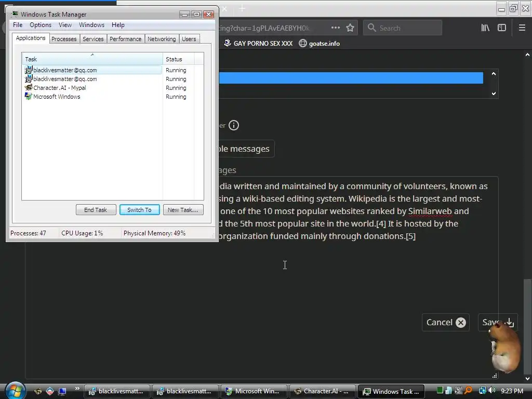Click the X icon on Cancel button

point(461,322)
